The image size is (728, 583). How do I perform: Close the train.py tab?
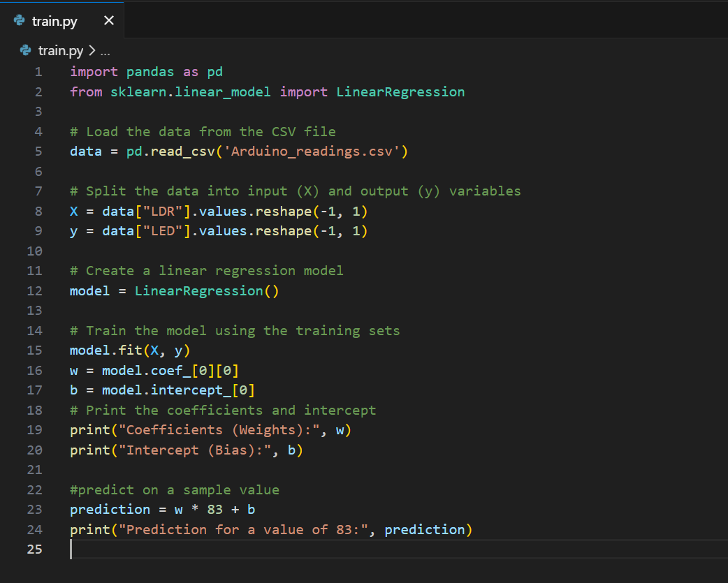108,20
